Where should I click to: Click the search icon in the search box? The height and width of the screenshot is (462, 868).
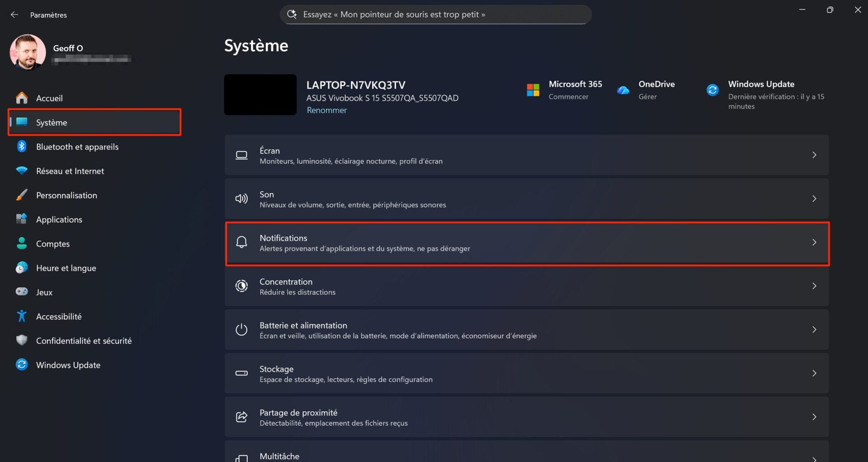tap(292, 14)
